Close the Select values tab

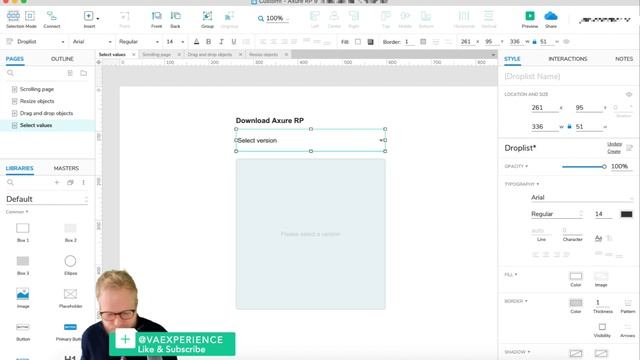coord(133,54)
